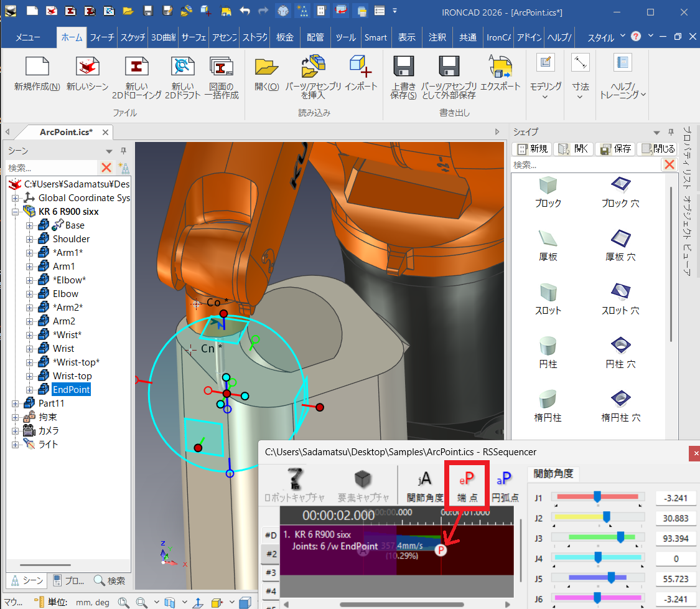Click the 要素キャプチャ icon
This screenshot has width=700, height=609.
coord(363,478)
